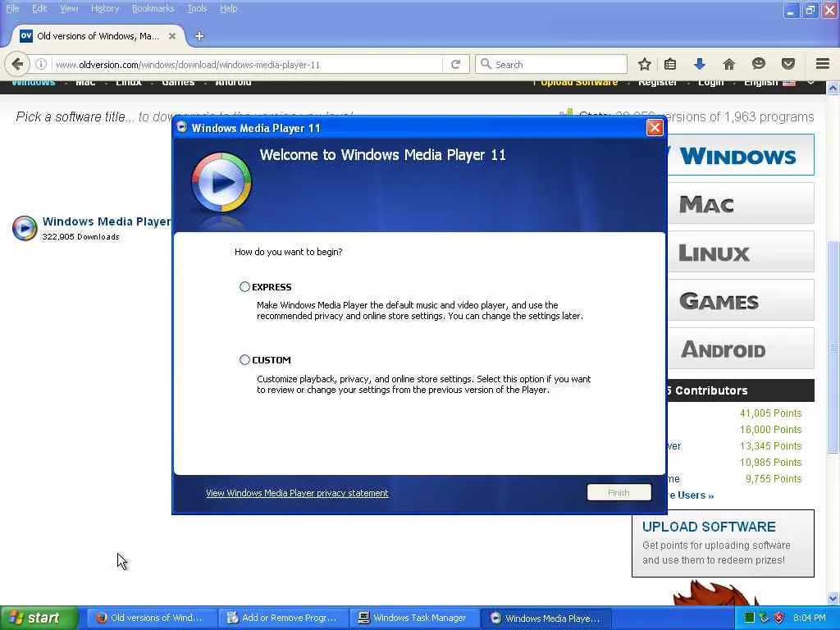Show bookmarks list icon in Firefox toolbar
The height and width of the screenshot is (630, 840).
[x=669, y=64]
